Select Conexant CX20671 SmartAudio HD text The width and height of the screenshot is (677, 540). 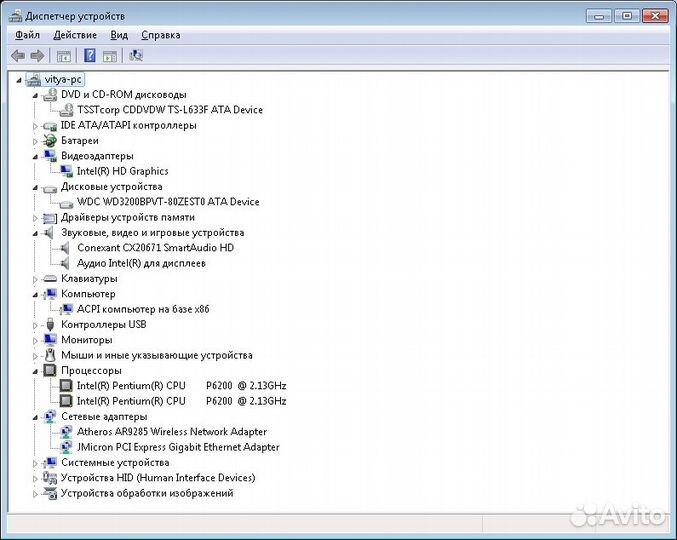[155, 248]
